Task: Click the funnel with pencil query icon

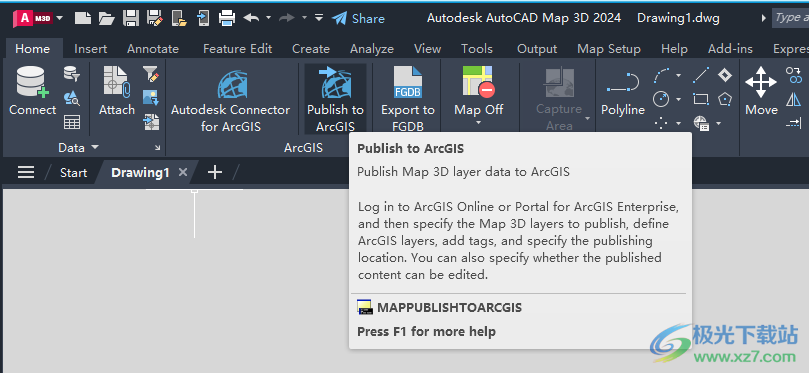Action: (151, 74)
